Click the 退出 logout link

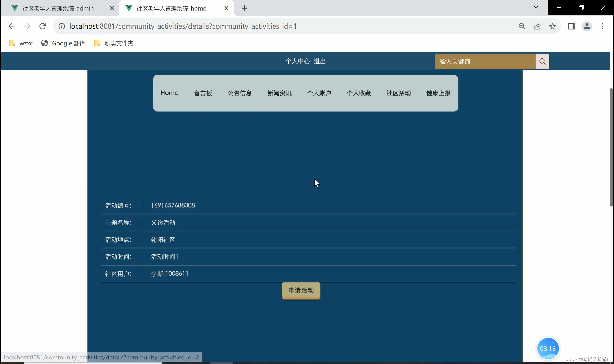point(320,61)
